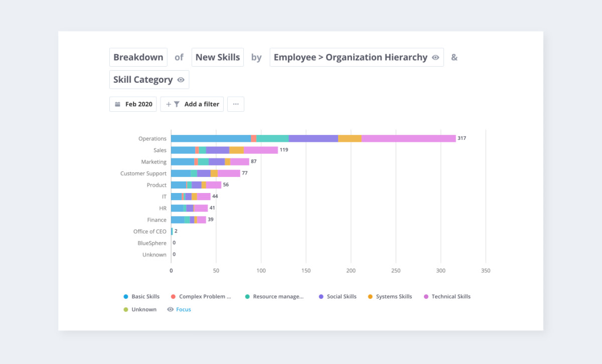Select the Social Skills legend marker

pos(321,297)
